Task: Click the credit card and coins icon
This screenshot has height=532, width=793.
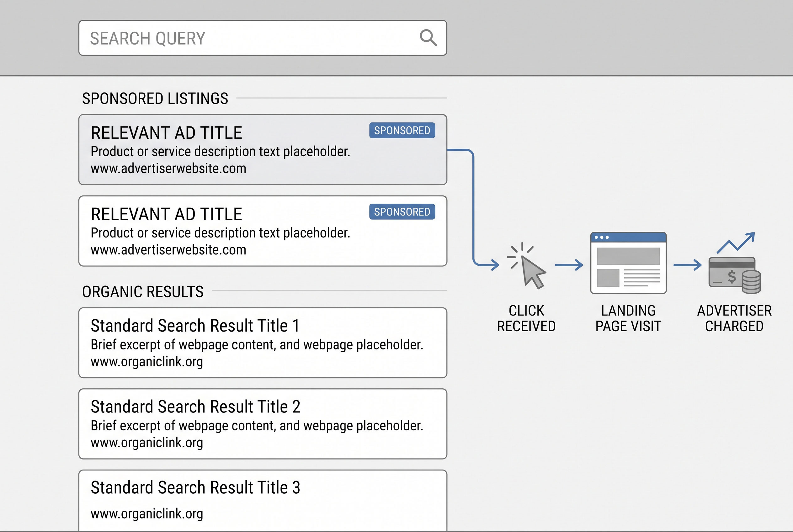Action: (735, 275)
